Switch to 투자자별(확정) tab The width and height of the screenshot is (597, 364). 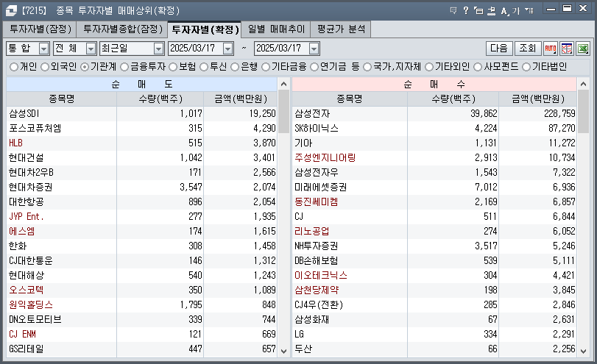click(205, 29)
